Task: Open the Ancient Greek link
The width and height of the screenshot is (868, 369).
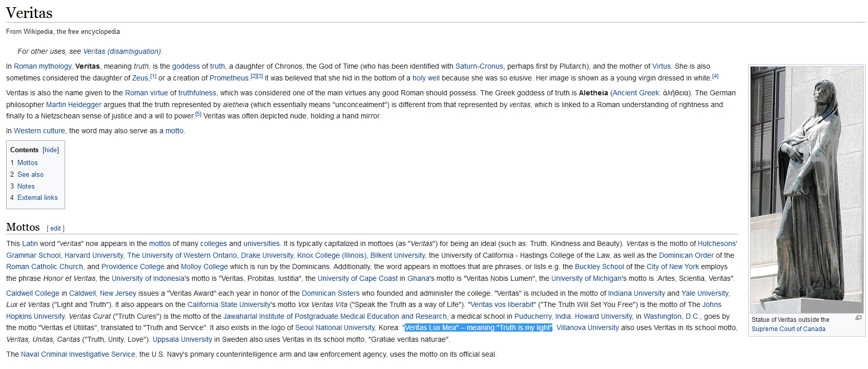Action: pos(636,93)
